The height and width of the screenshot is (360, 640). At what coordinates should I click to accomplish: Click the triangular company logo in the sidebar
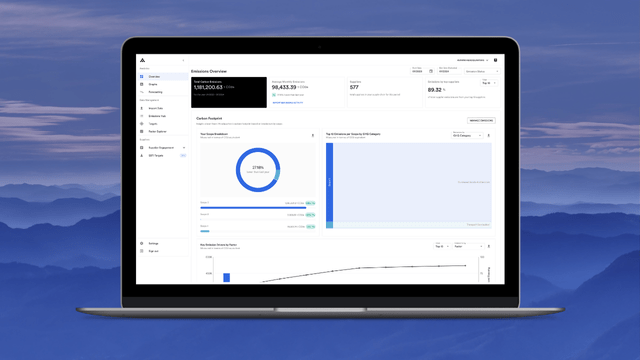point(142,60)
